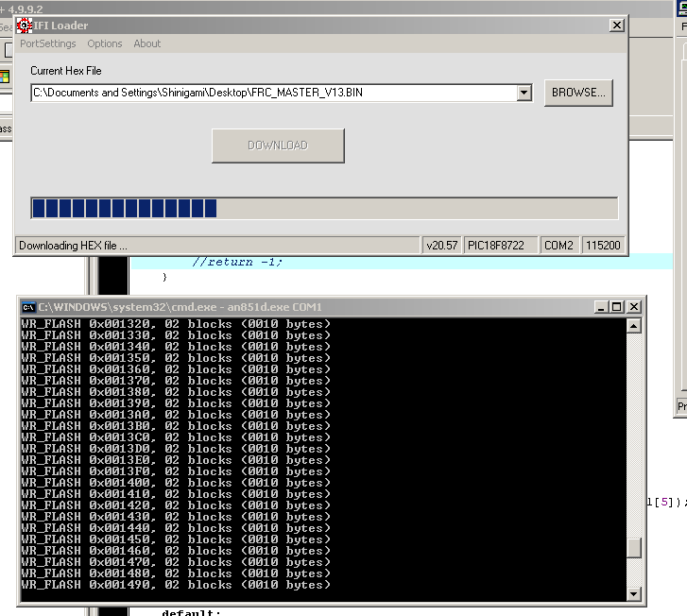
Task: Click the 115200 baud status entry
Action: [x=603, y=246]
